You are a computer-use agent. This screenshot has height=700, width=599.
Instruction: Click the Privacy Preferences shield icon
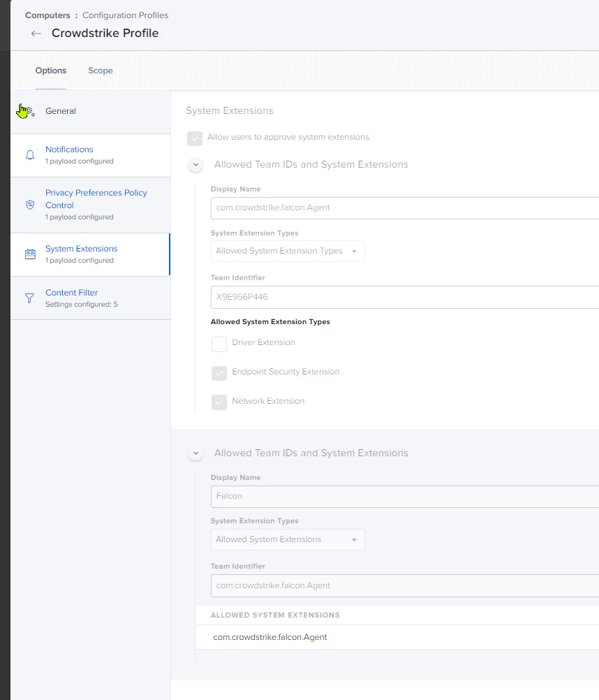pos(30,205)
